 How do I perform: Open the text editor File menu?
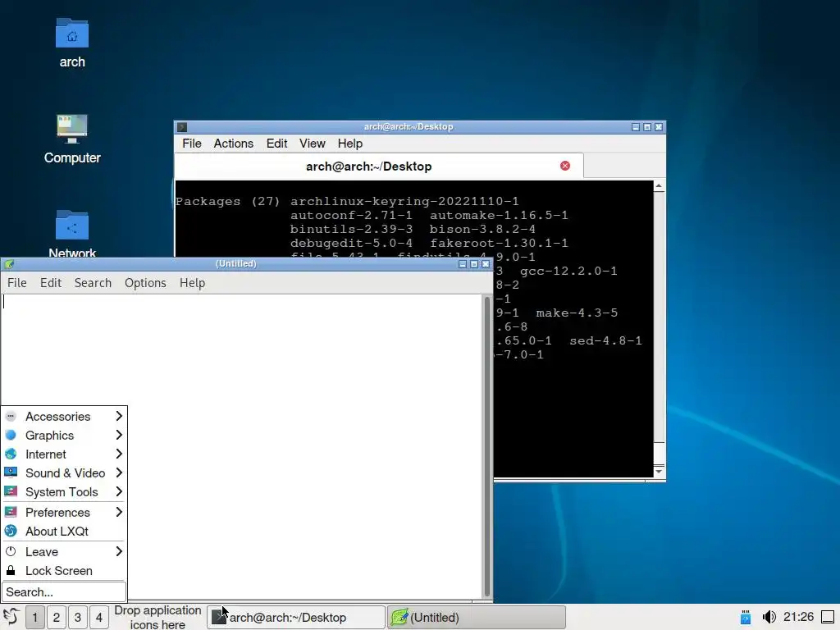pyautogui.click(x=17, y=283)
